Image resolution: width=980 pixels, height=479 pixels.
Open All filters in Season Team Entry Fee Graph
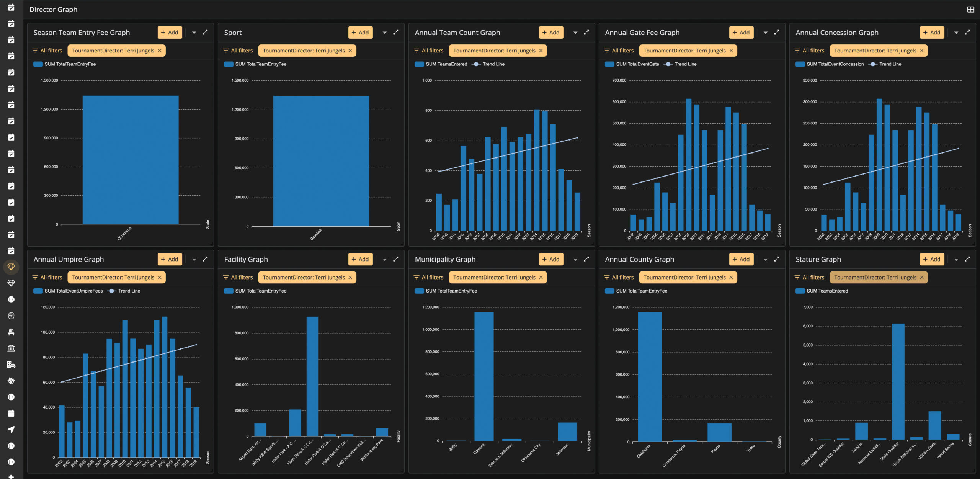click(47, 51)
